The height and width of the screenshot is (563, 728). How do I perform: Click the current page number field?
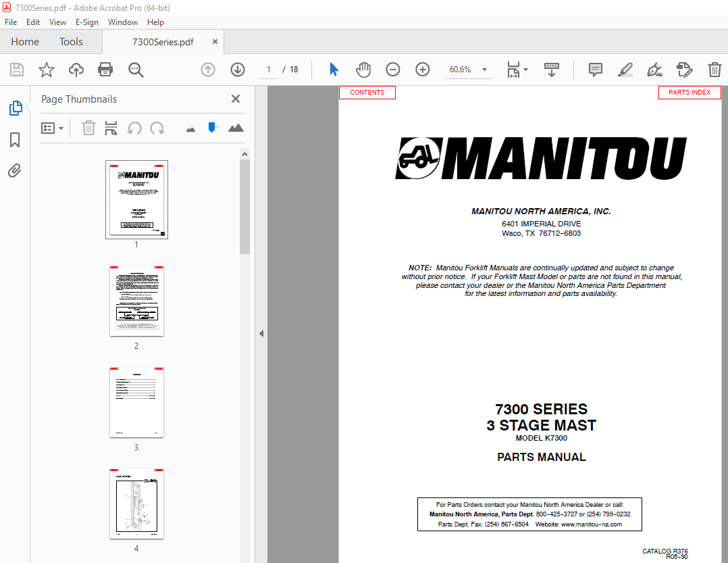click(268, 70)
